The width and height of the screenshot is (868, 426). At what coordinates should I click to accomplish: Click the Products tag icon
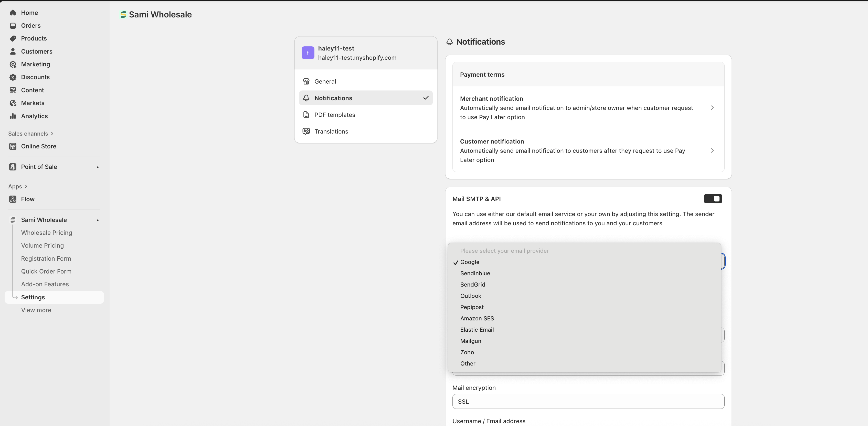pos(13,38)
